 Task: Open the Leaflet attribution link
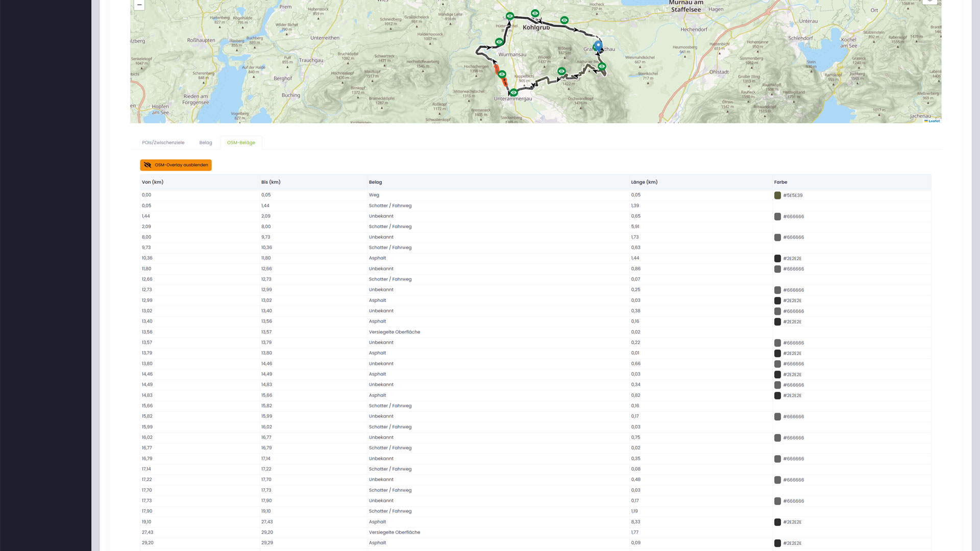[x=934, y=121]
